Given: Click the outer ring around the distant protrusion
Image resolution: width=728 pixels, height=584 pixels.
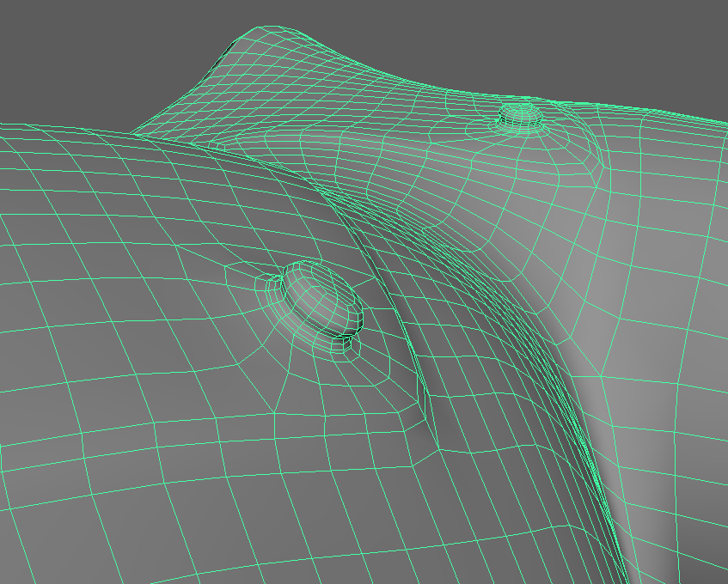Looking at the screenshot, I should point(481,129).
